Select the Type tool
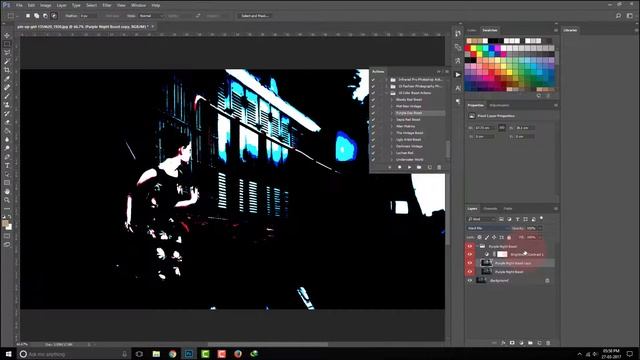 point(7,165)
